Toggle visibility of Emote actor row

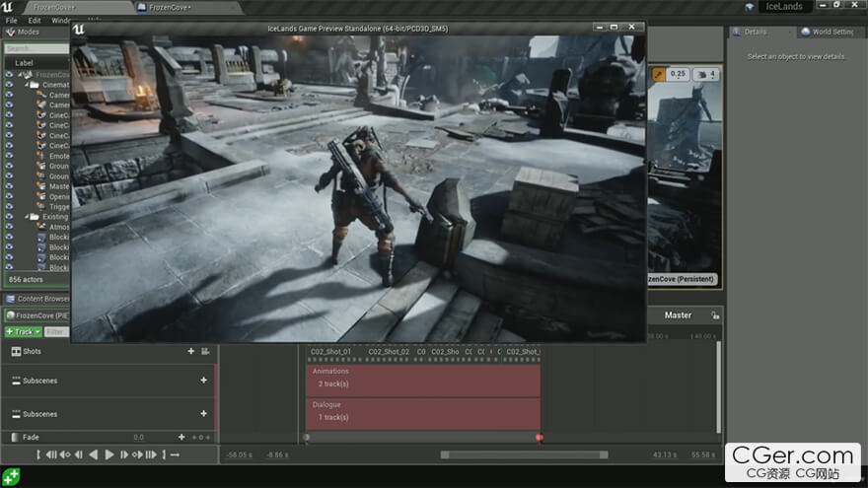[10, 156]
